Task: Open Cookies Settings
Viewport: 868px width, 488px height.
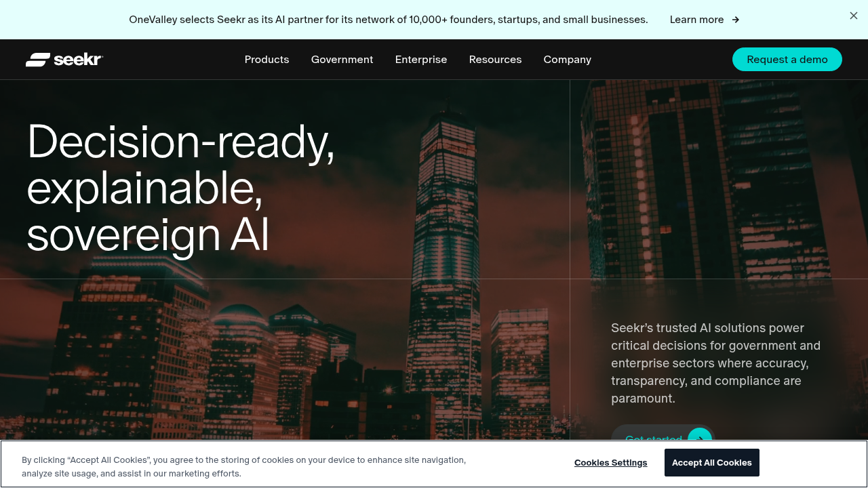Action: [610, 463]
